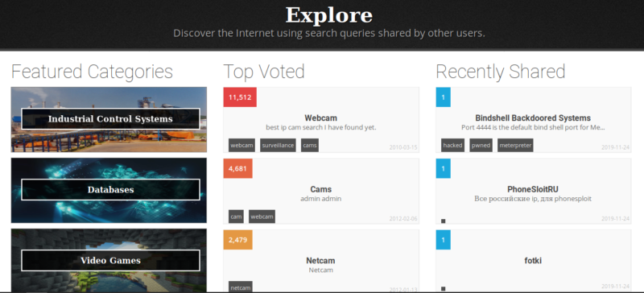Open the Video Games category
This screenshot has height=293, width=644.
tap(109, 261)
